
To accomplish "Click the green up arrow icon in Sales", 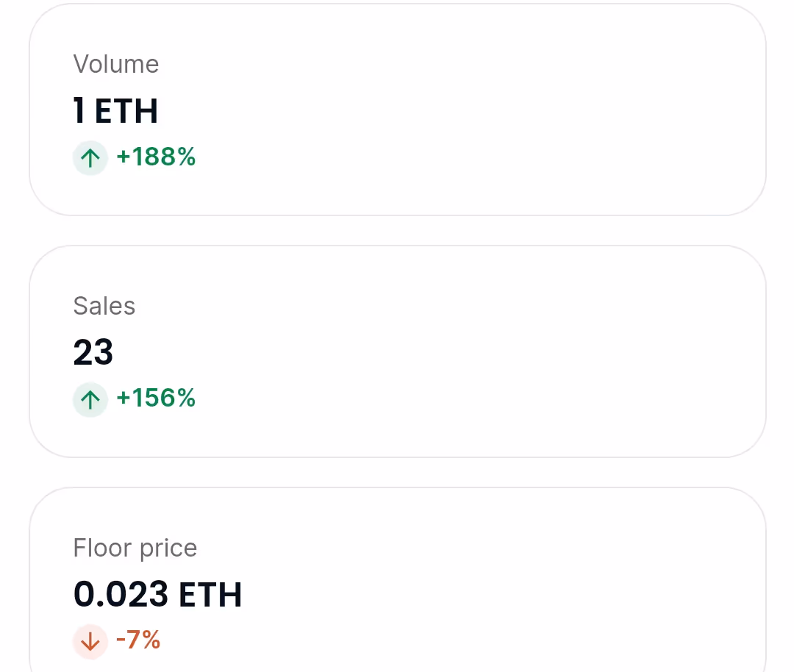I will [90, 399].
